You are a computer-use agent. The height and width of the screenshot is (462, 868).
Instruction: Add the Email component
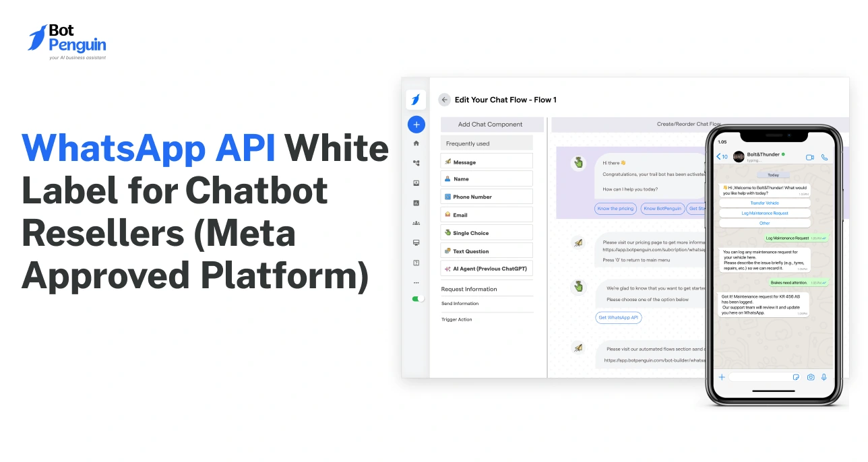coord(487,215)
